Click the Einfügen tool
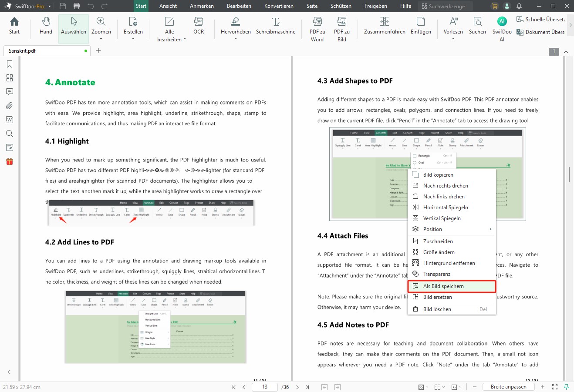This screenshot has height=392, width=574. (x=421, y=26)
